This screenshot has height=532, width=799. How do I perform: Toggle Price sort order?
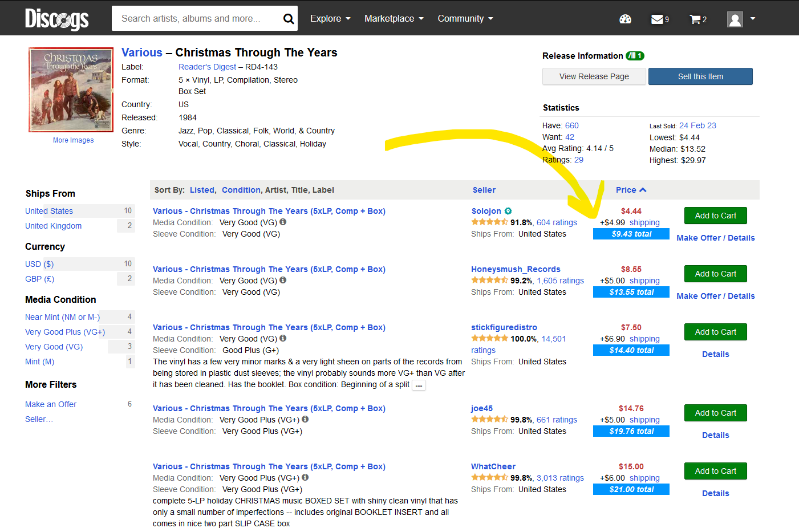point(631,190)
